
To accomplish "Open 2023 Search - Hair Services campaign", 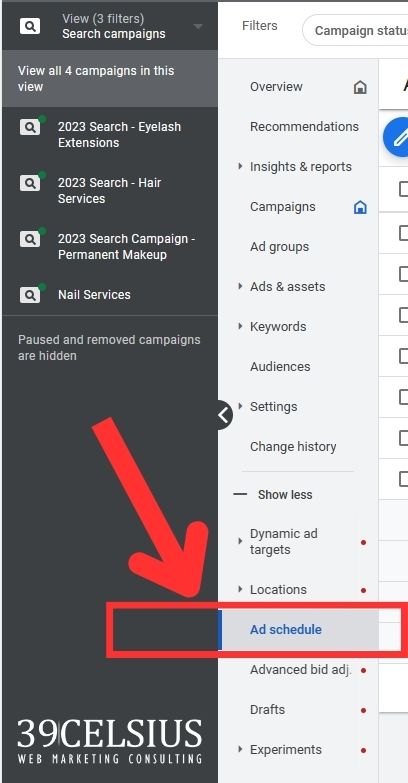I will pos(109,191).
